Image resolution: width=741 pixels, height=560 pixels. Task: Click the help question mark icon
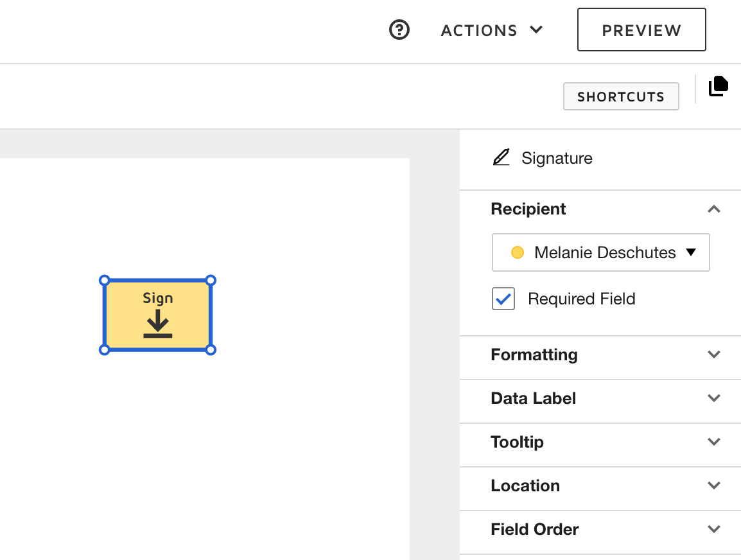click(399, 30)
